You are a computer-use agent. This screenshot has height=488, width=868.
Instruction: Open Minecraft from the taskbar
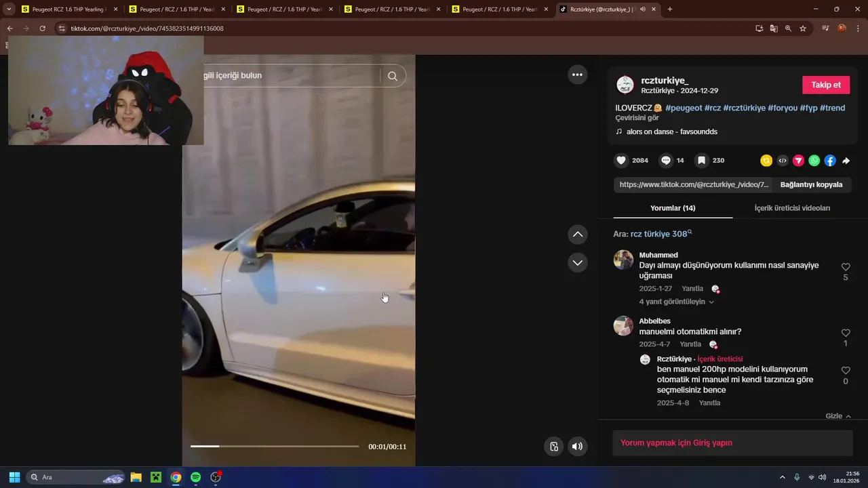[156, 477]
